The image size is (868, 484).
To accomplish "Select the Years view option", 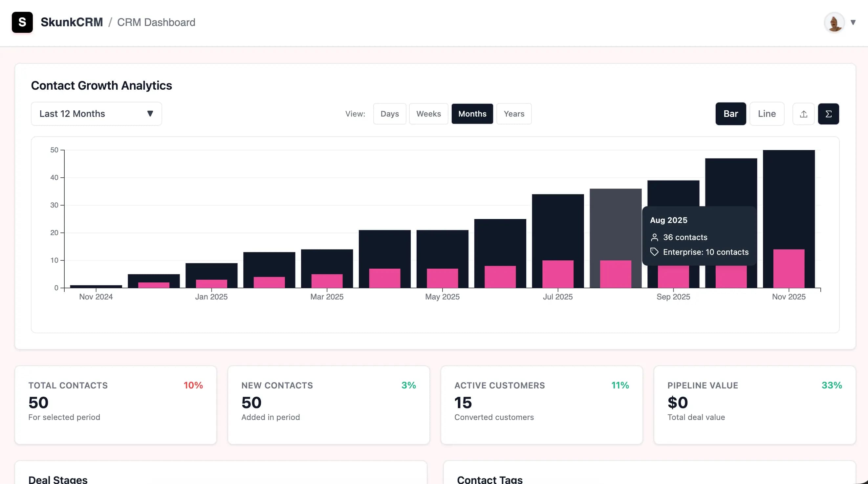I will pyautogui.click(x=514, y=114).
